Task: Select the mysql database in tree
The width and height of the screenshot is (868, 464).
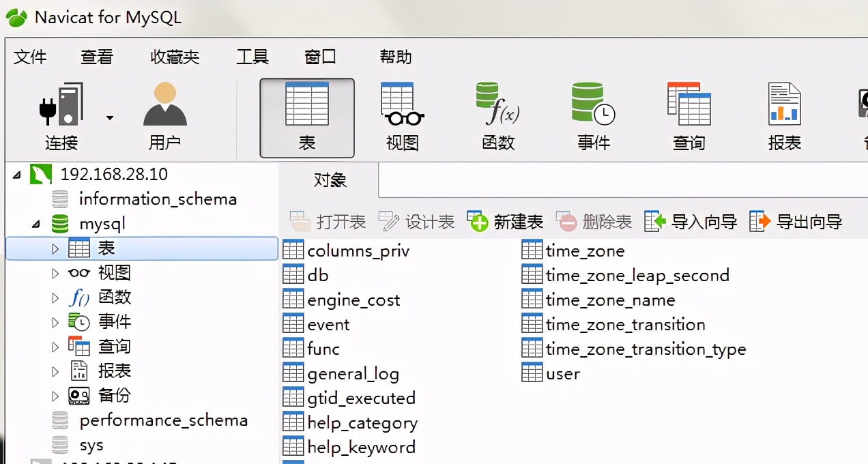Action: tap(102, 224)
